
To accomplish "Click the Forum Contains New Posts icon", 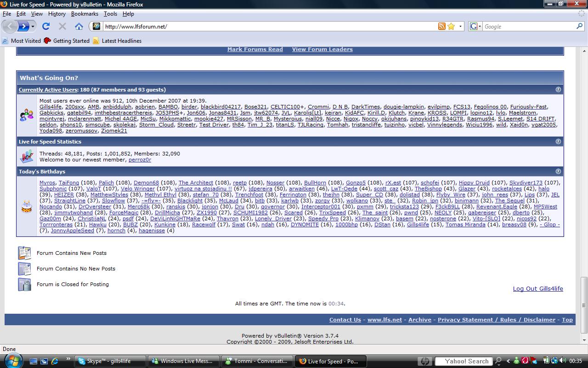I will pos(24,253).
